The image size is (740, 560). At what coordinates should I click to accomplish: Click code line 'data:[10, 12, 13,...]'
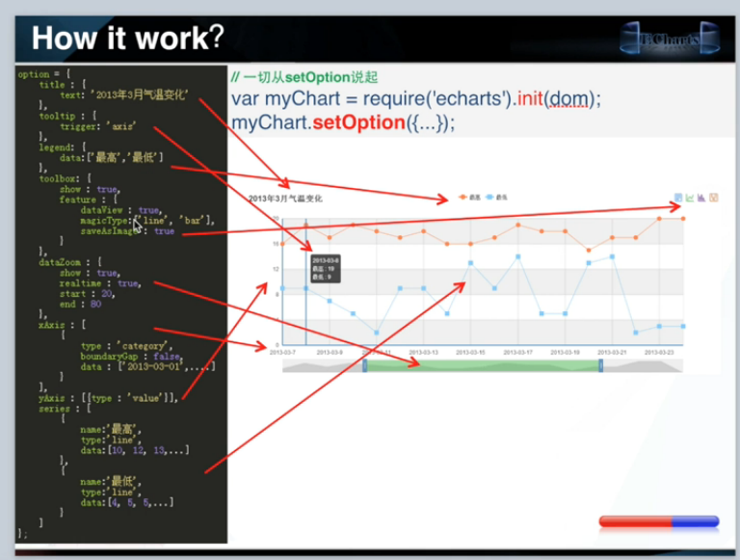click(135, 450)
